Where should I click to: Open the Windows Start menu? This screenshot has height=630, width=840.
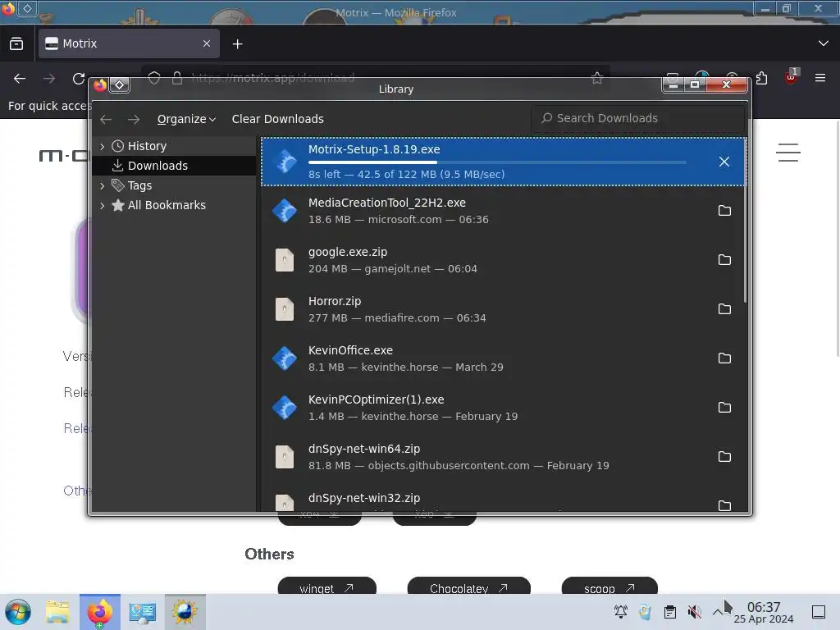[18, 612]
